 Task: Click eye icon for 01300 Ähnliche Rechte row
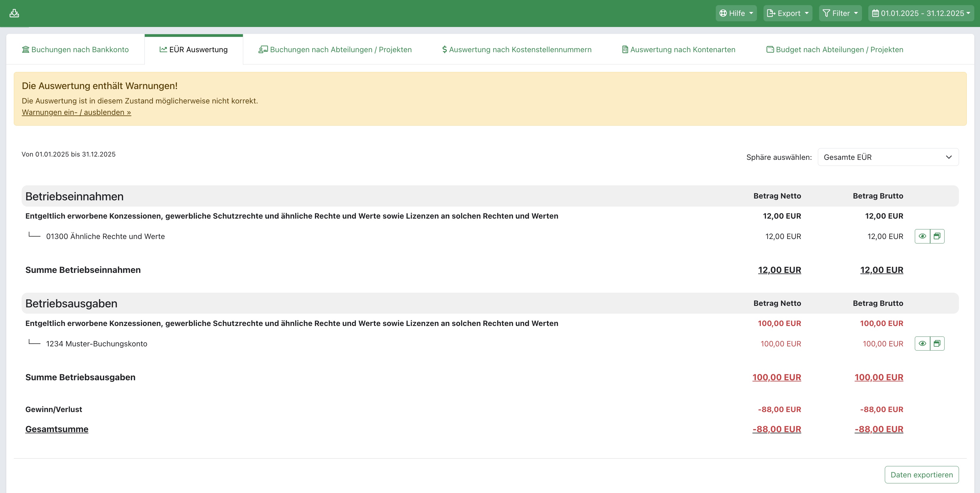tap(922, 236)
